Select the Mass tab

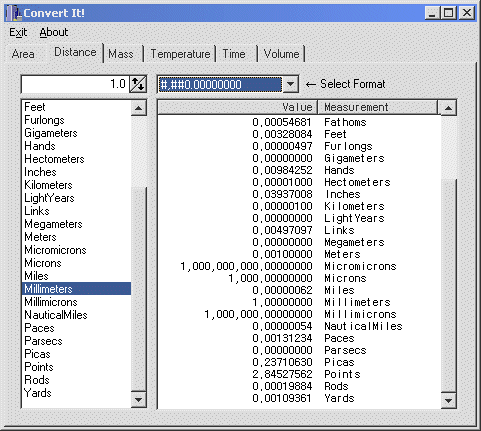pyautogui.click(x=121, y=54)
